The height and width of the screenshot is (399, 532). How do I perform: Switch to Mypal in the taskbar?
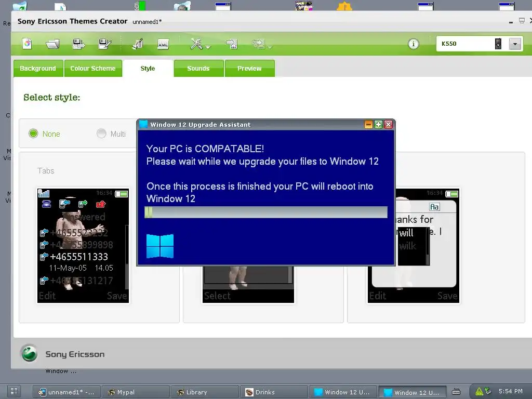[136, 392]
